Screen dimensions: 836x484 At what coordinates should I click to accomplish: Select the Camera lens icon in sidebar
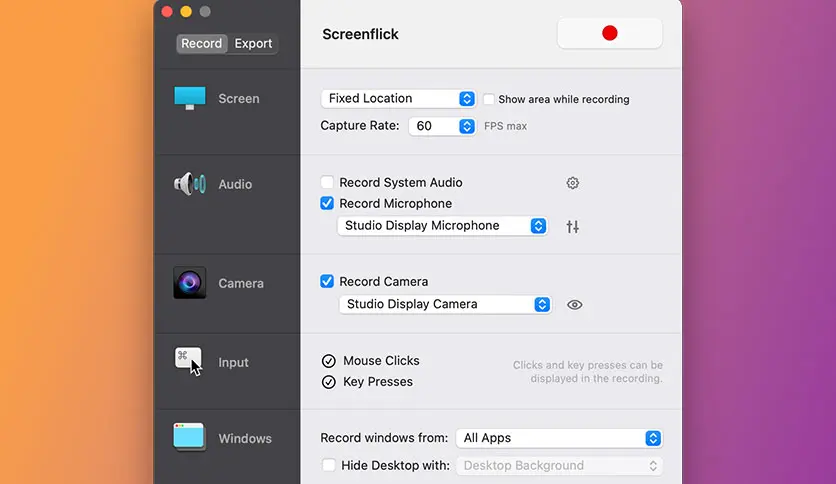click(189, 283)
